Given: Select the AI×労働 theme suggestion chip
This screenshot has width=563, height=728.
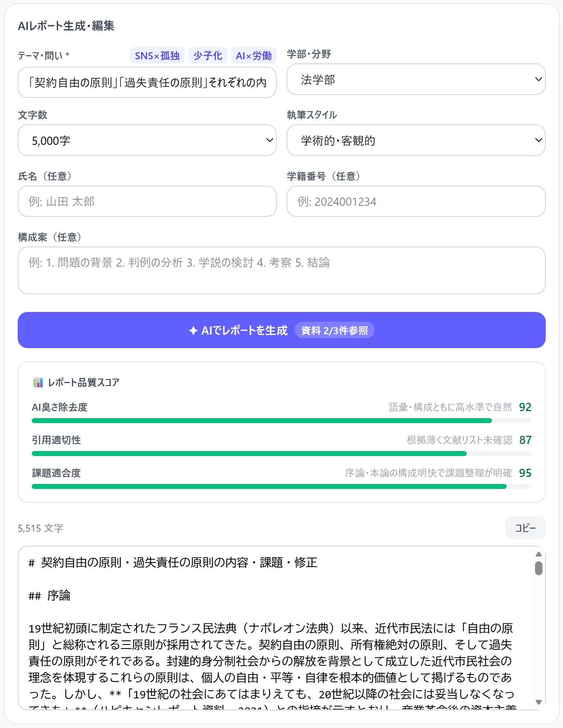Looking at the screenshot, I should [x=254, y=56].
